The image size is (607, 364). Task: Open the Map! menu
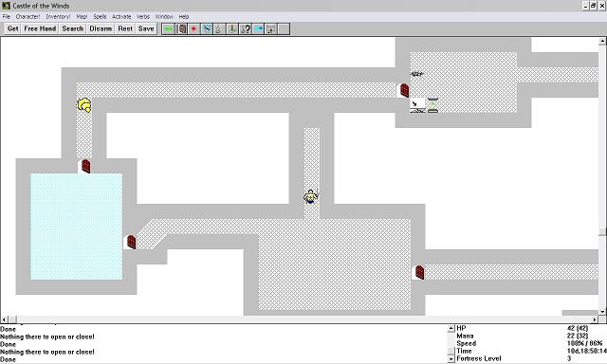[82, 17]
